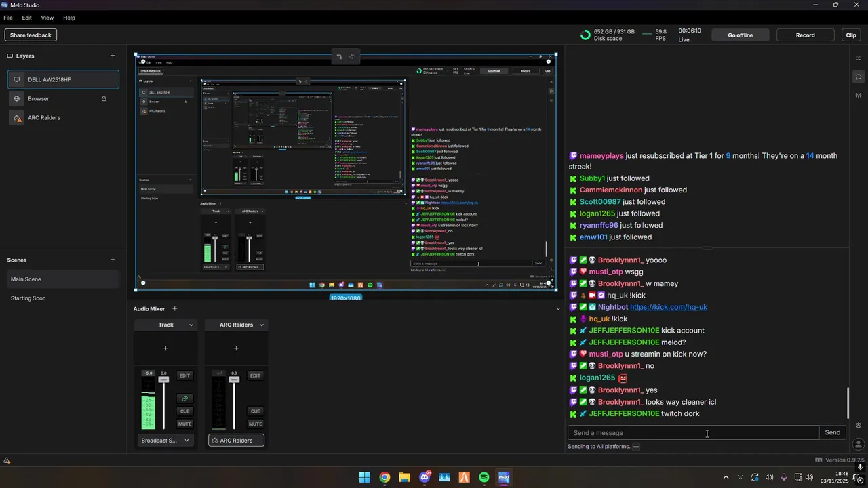Click the Go offline button
The width and height of the screenshot is (868, 488).
[741, 35]
